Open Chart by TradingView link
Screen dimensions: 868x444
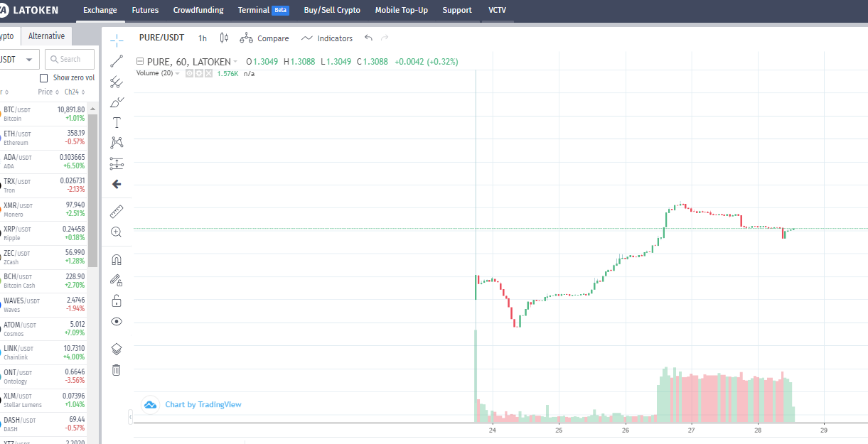click(203, 405)
